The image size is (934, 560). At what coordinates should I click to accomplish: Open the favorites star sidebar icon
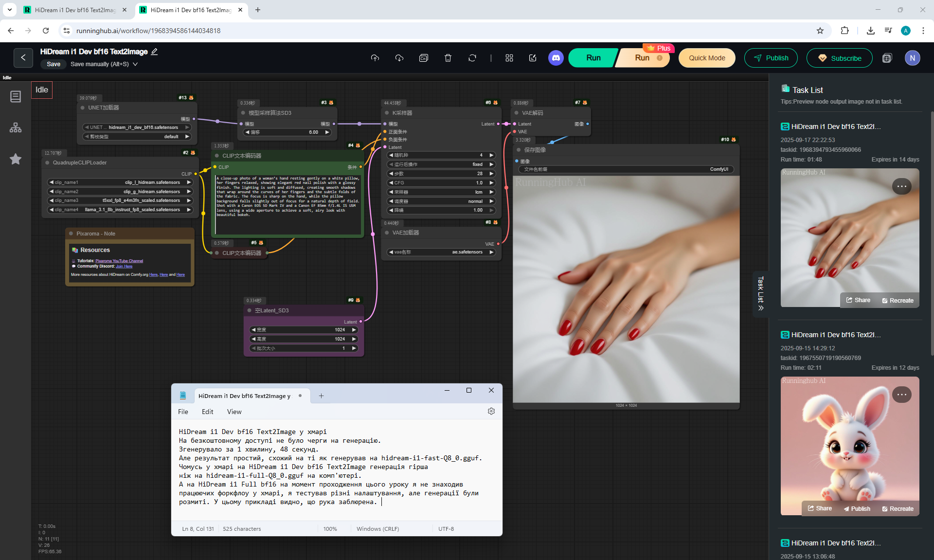point(16,159)
